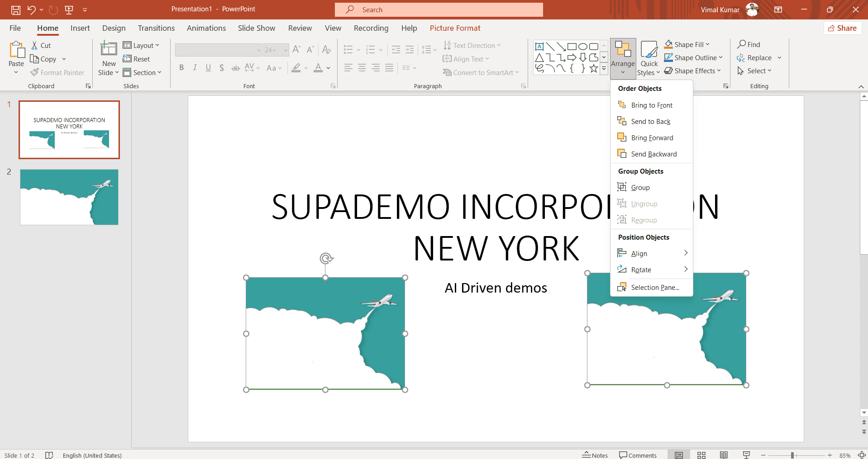
Task: Start Reading View from status bar
Action: tap(724, 455)
